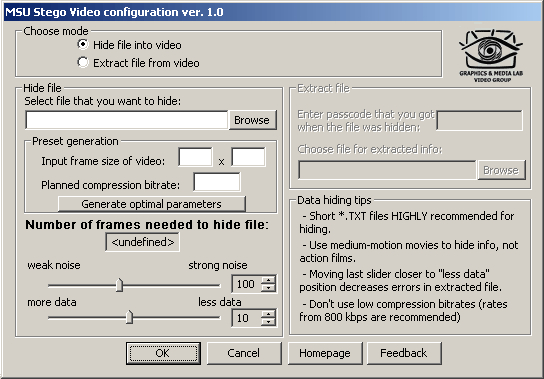The width and height of the screenshot is (544, 379).
Task: Increase data value with up spinner arrow
Action: pos(268,313)
